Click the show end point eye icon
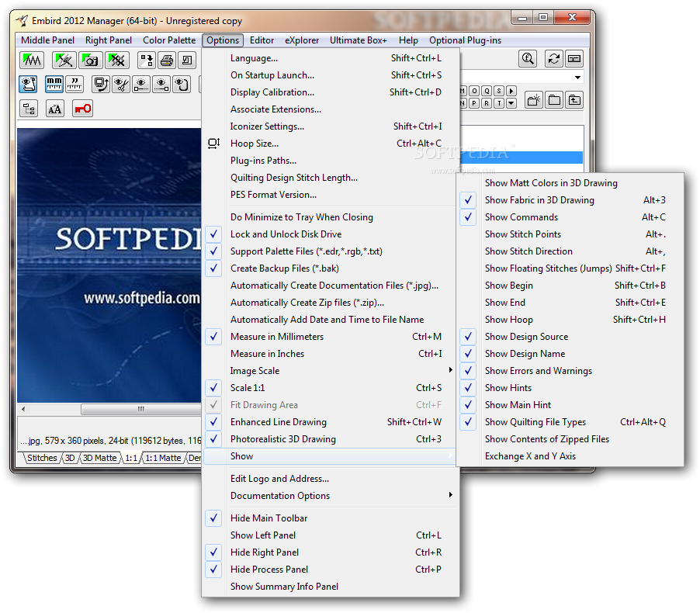 (x=161, y=84)
